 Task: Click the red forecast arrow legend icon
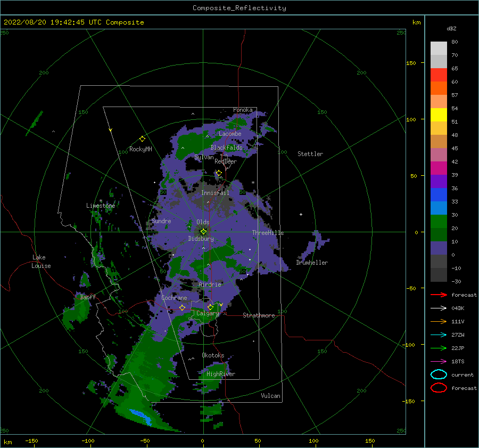(439, 295)
